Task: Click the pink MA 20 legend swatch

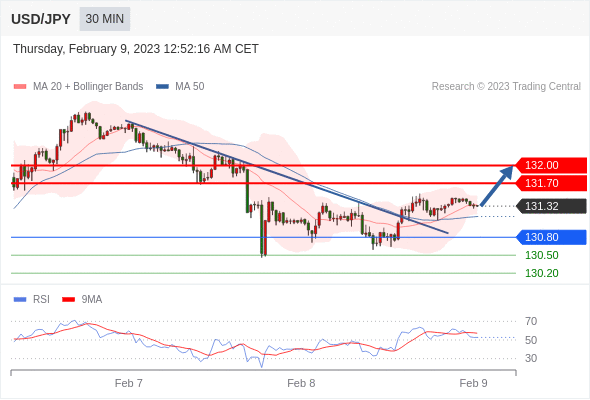Action: pyautogui.click(x=20, y=87)
